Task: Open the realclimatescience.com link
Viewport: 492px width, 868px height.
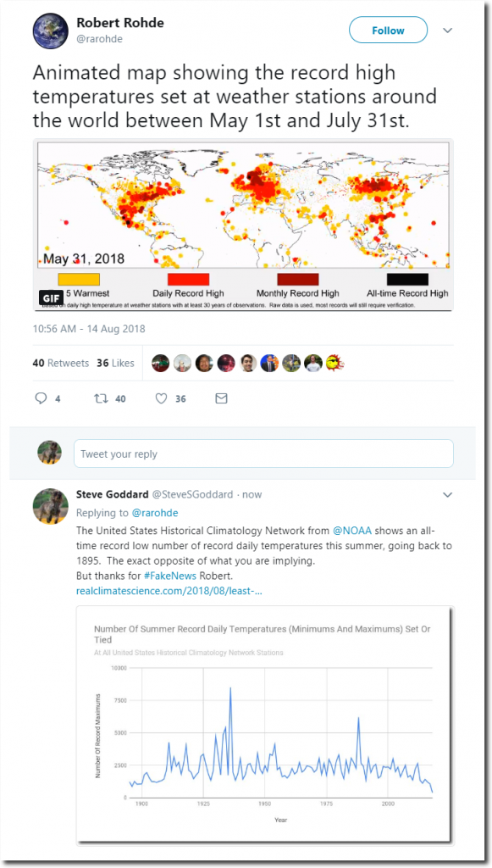Action: pos(169,591)
